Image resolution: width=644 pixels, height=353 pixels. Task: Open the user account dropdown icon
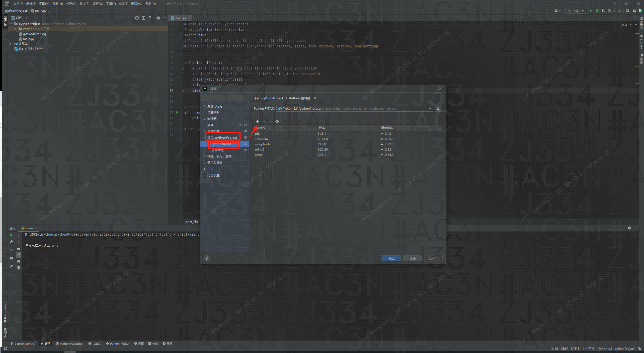[557, 11]
